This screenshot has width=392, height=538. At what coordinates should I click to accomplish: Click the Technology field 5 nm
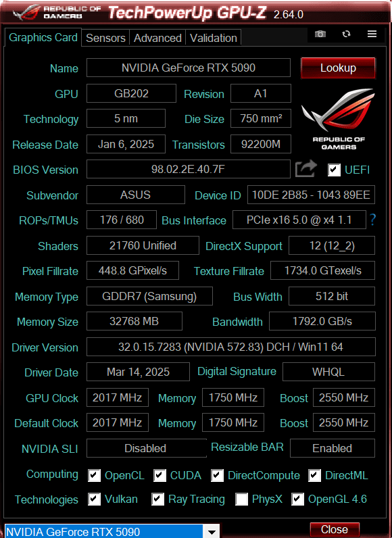[126, 118]
